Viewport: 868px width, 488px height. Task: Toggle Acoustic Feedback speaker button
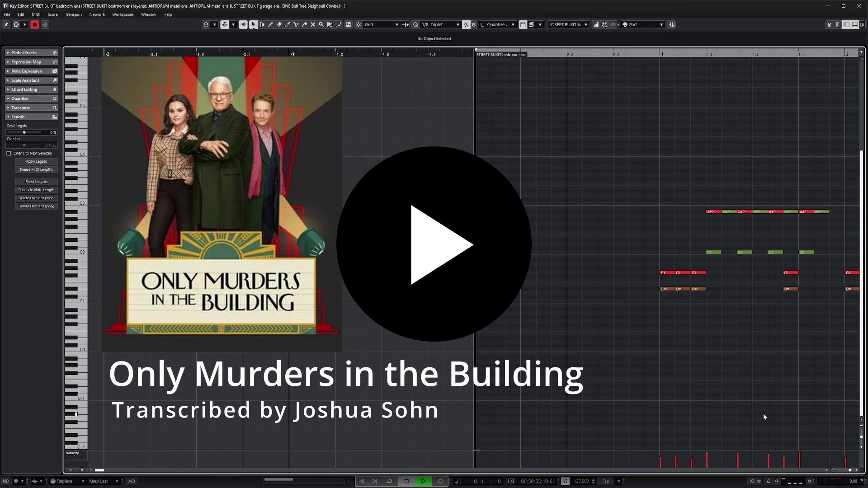(243, 25)
